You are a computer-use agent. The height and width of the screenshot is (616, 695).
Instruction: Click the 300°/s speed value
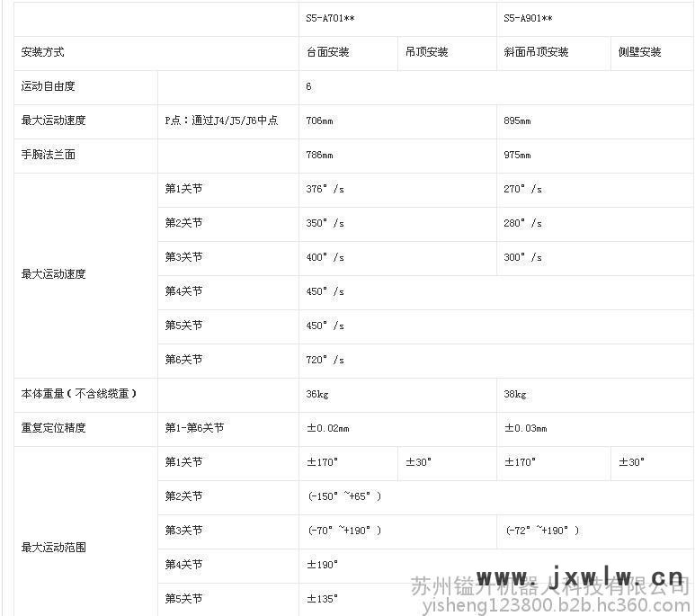point(522,257)
